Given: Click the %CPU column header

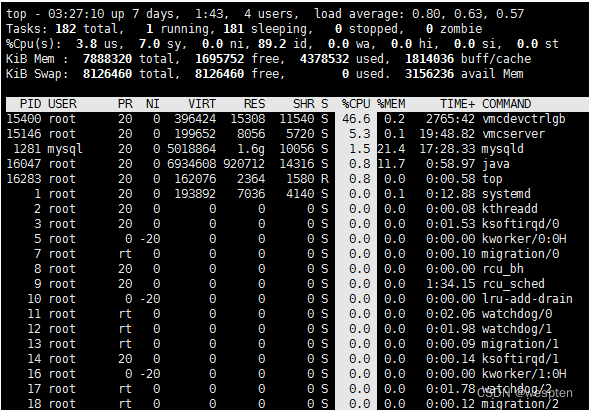Looking at the screenshot, I should 356,104.
